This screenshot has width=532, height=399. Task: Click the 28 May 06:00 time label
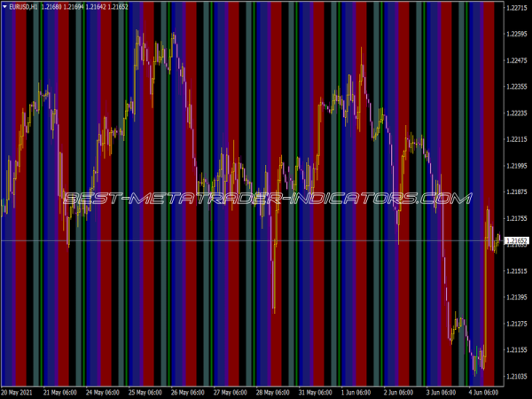pos(275,391)
